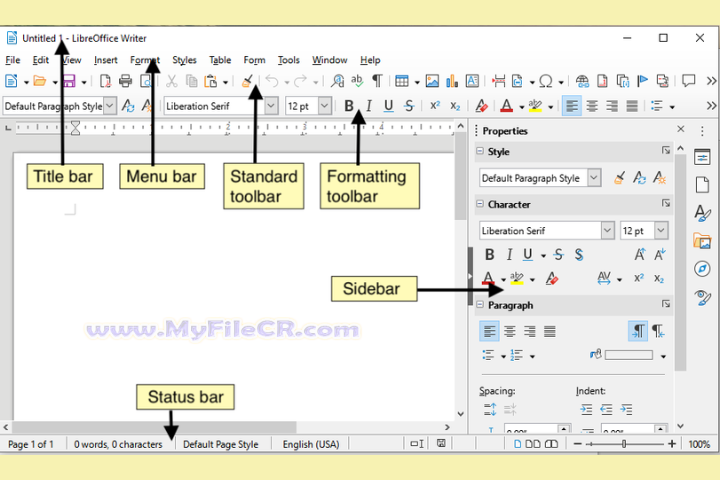Open the Default Paragraph Style dropdown in toolbar
Screen dimensions: 720x480
coord(110,106)
